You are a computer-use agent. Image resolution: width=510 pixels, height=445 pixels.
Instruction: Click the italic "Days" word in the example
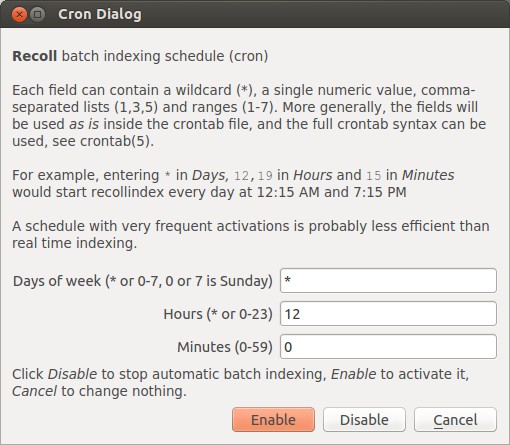(210, 175)
